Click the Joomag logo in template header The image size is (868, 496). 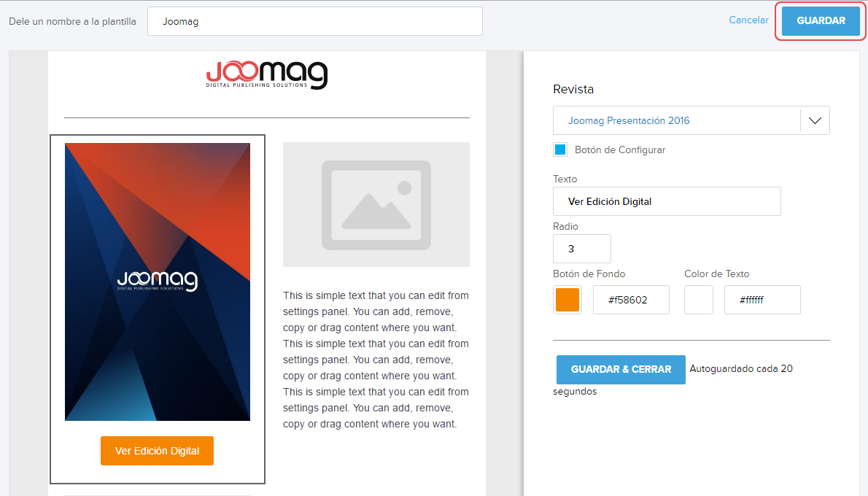tap(267, 75)
